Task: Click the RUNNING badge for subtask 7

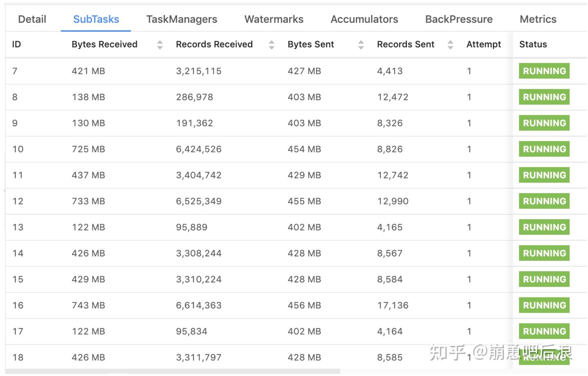Action: pos(544,71)
